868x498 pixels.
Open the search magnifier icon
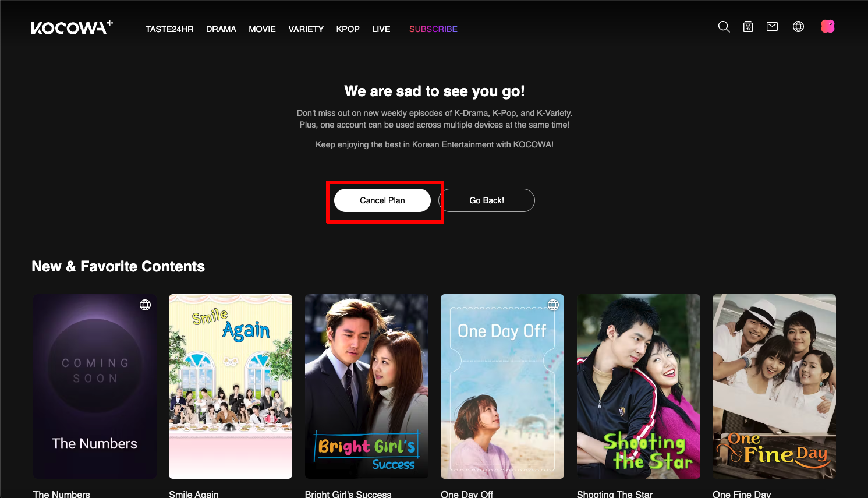pos(724,27)
